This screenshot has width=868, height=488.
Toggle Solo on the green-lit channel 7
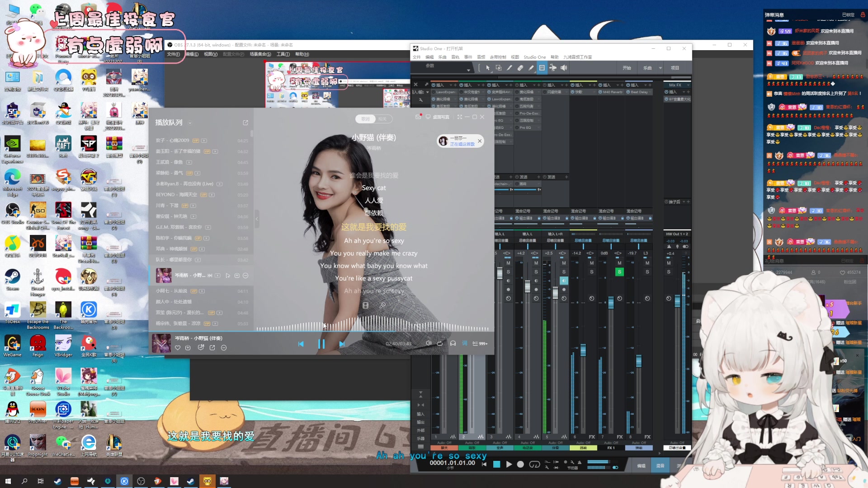click(619, 272)
